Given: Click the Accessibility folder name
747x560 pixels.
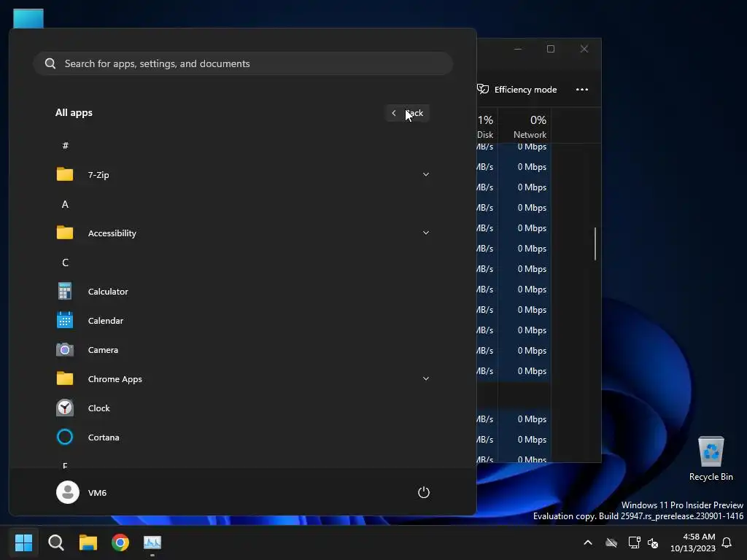Looking at the screenshot, I should coord(112,233).
